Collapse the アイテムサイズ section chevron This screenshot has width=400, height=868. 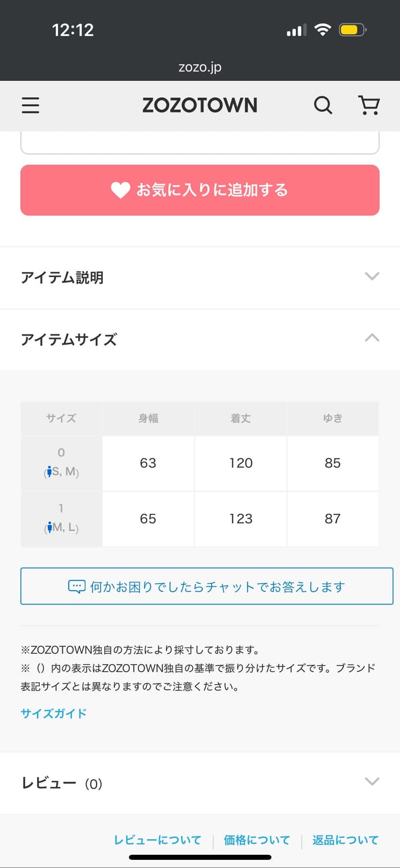372,338
